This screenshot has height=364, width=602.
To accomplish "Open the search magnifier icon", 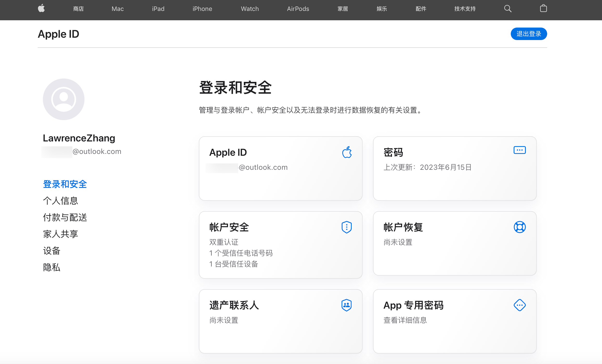I will click(508, 9).
